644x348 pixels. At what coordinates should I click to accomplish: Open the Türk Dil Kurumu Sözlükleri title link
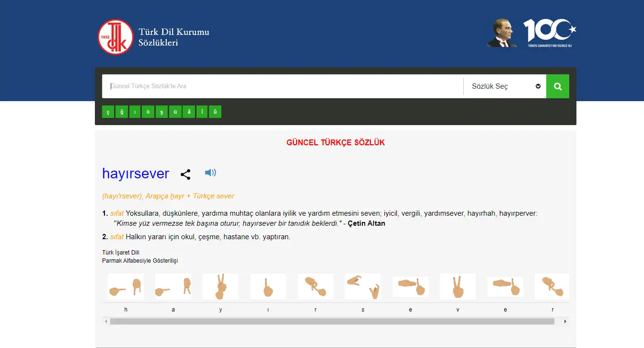174,37
